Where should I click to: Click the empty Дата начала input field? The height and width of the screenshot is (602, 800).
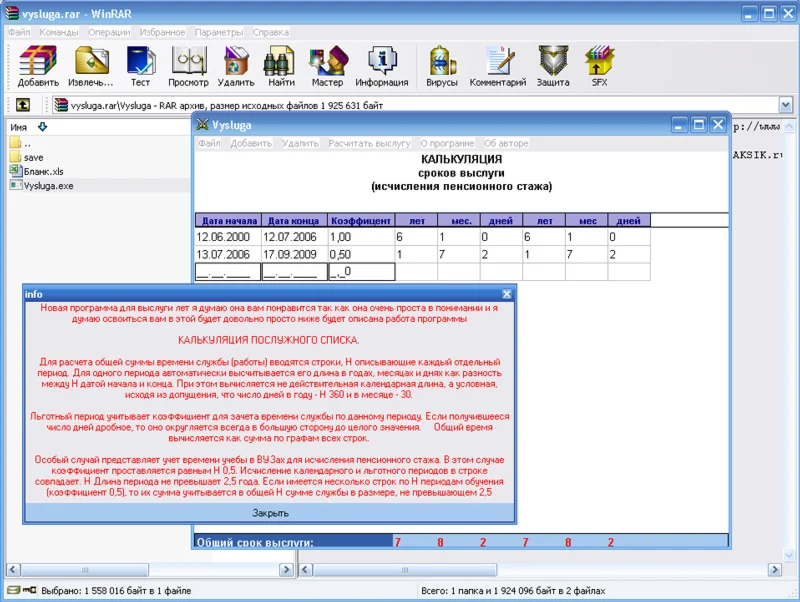click(227, 271)
